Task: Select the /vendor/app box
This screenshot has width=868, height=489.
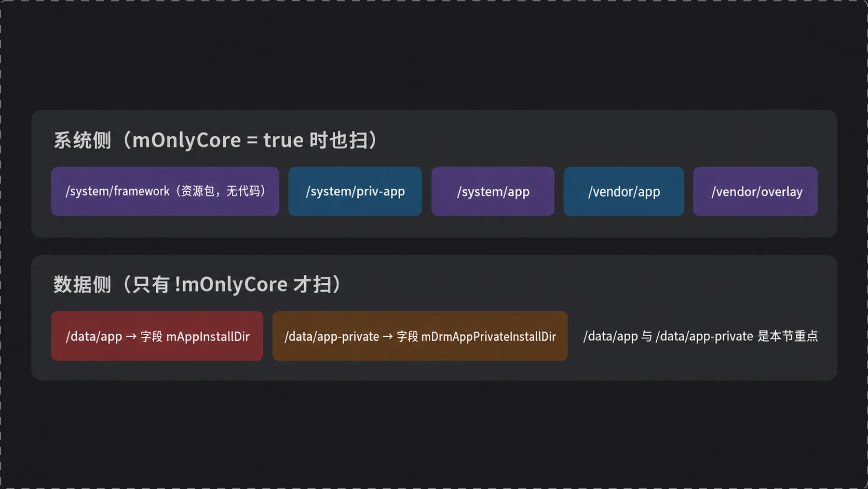Action: (623, 191)
